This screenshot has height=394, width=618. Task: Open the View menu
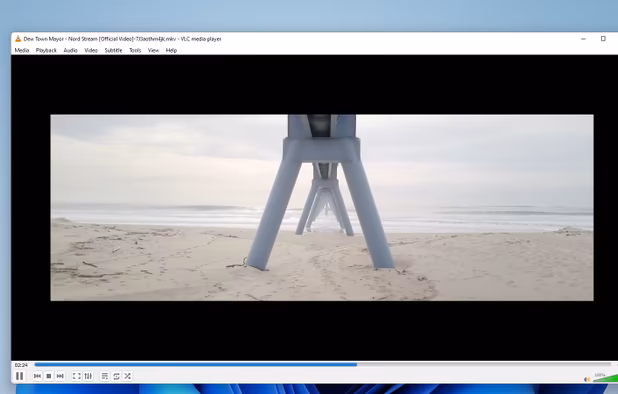[153, 50]
